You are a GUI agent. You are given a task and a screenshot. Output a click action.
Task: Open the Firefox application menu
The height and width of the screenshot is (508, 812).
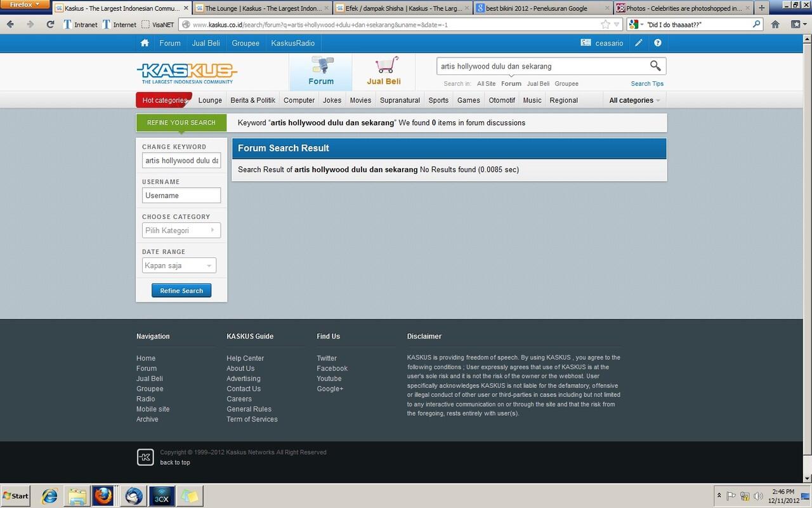pyautogui.click(x=25, y=4)
